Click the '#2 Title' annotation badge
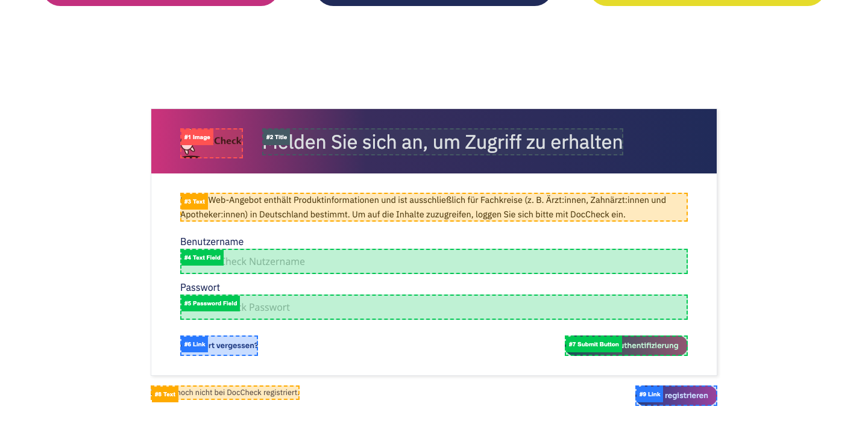Viewport: 868px width, 427px height. tap(276, 137)
